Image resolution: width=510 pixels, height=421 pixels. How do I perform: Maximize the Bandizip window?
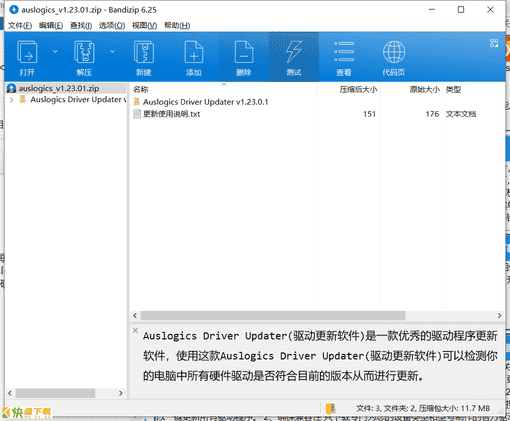[x=461, y=10]
